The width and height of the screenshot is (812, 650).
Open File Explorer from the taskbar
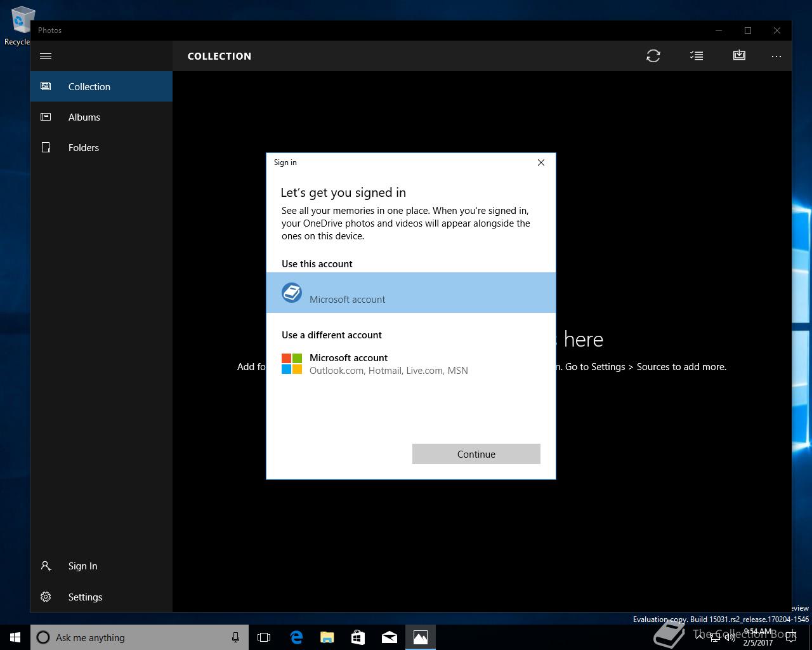click(x=327, y=637)
